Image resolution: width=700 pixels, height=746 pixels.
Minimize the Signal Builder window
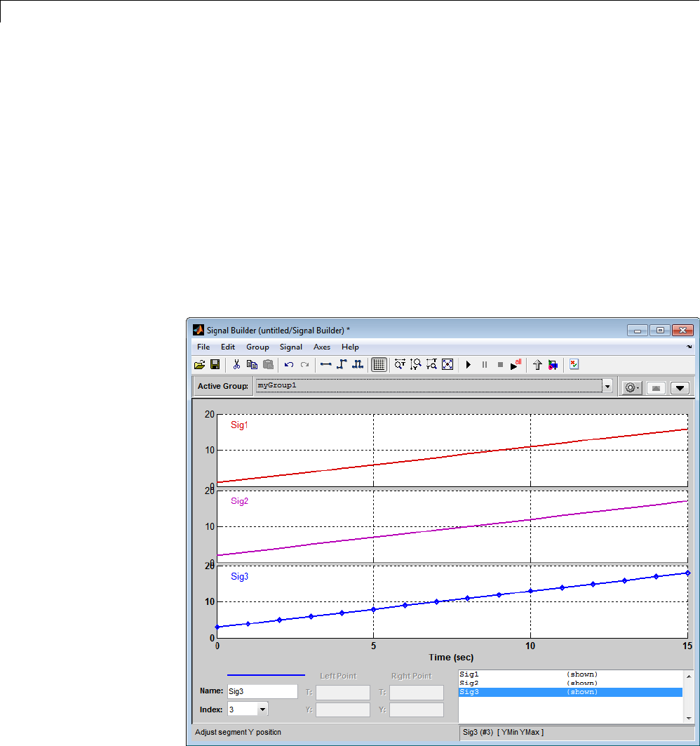pos(638,330)
